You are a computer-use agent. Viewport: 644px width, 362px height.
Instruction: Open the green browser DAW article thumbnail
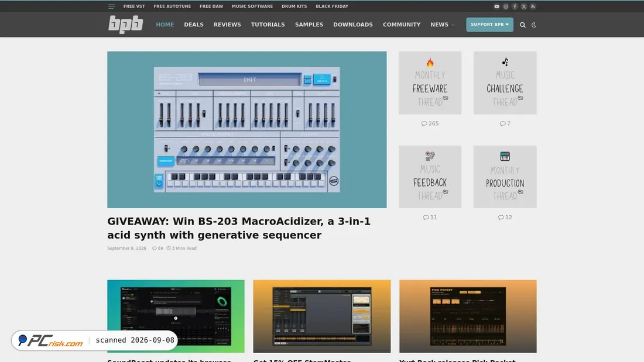click(176, 316)
